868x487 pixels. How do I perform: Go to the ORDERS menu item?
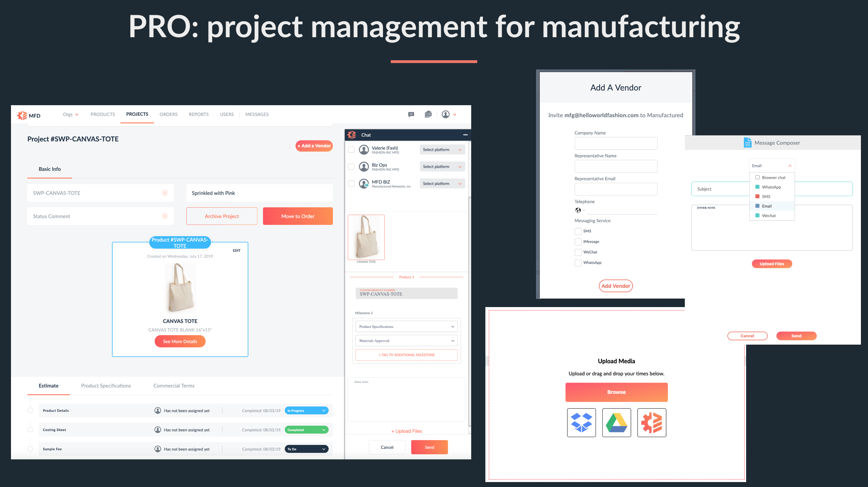pyautogui.click(x=168, y=114)
